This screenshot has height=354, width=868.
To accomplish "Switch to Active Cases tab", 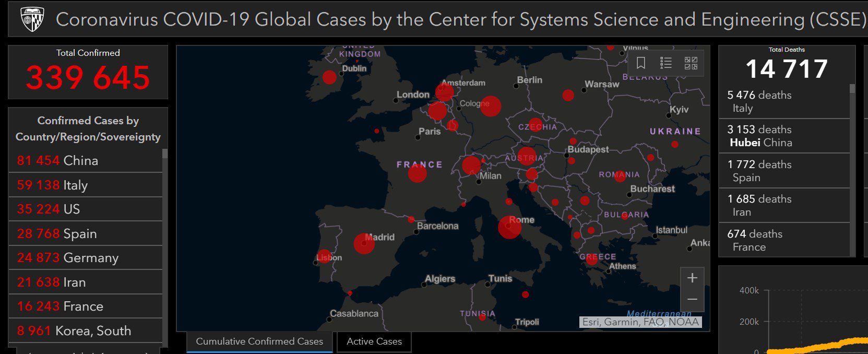I will (374, 341).
